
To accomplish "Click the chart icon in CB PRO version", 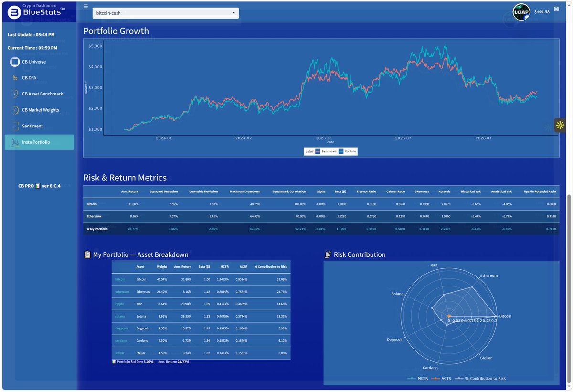I will [38, 186].
